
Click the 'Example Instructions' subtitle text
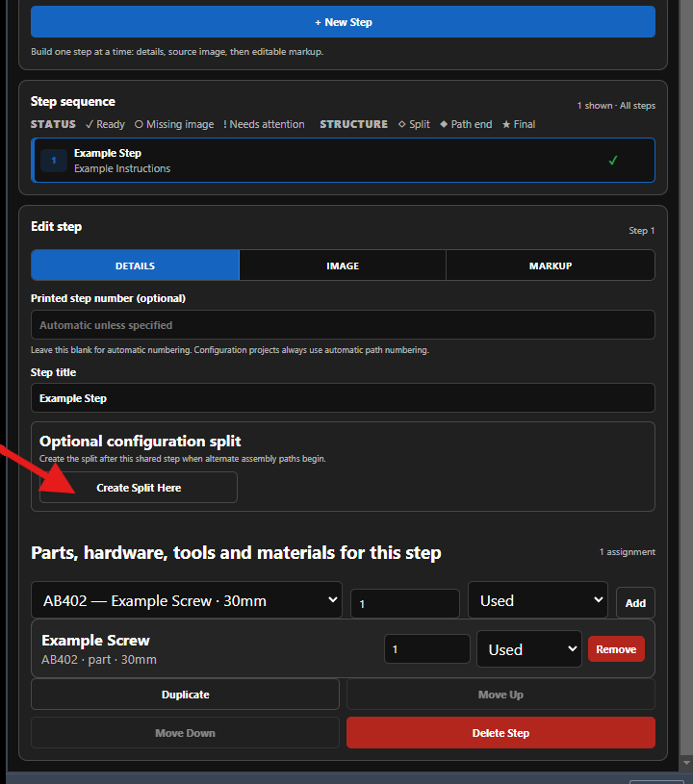(x=122, y=168)
